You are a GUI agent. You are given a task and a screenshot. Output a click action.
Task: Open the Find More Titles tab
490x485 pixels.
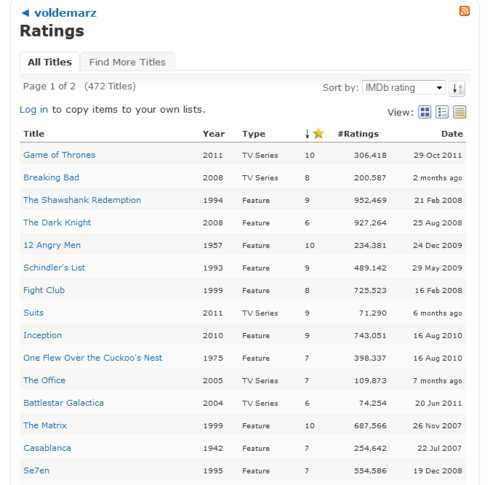127,62
